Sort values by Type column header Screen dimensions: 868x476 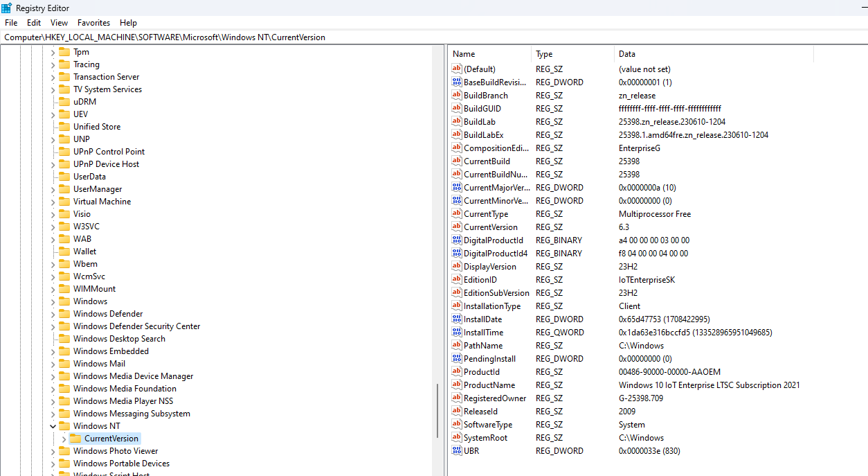click(x=573, y=54)
